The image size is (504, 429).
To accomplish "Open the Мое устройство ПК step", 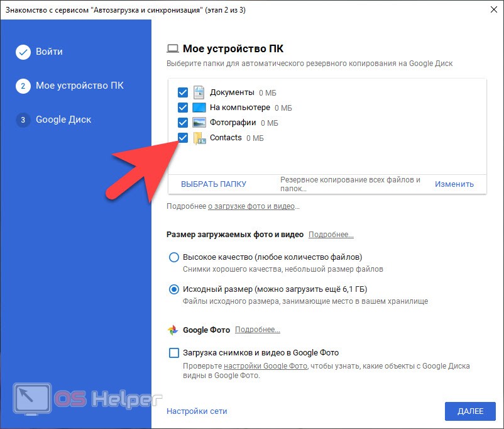I will (x=79, y=86).
